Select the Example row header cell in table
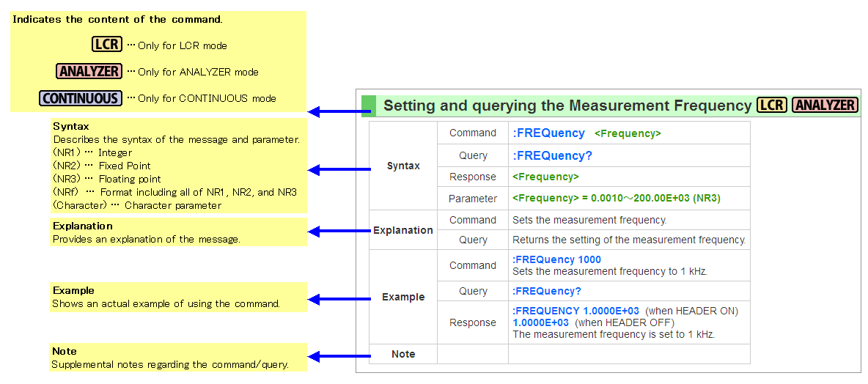Image resolution: width=868 pixels, height=384 pixels. 403,297
